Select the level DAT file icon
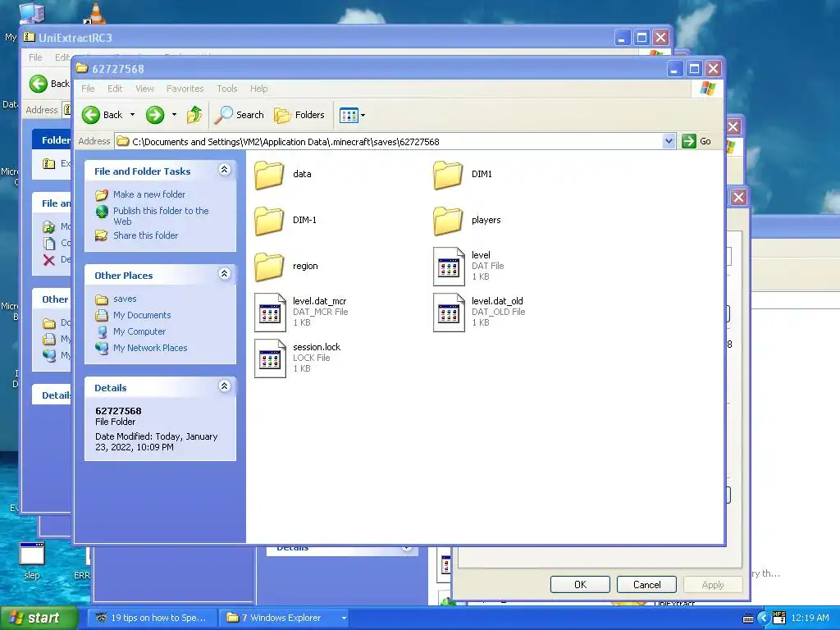840x630 pixels. tap(449, 267)
